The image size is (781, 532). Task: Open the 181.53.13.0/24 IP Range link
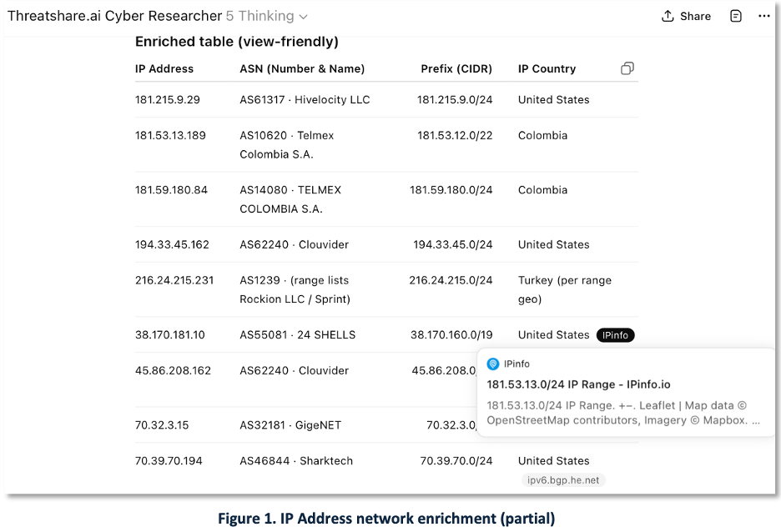[x=578, y=384]
